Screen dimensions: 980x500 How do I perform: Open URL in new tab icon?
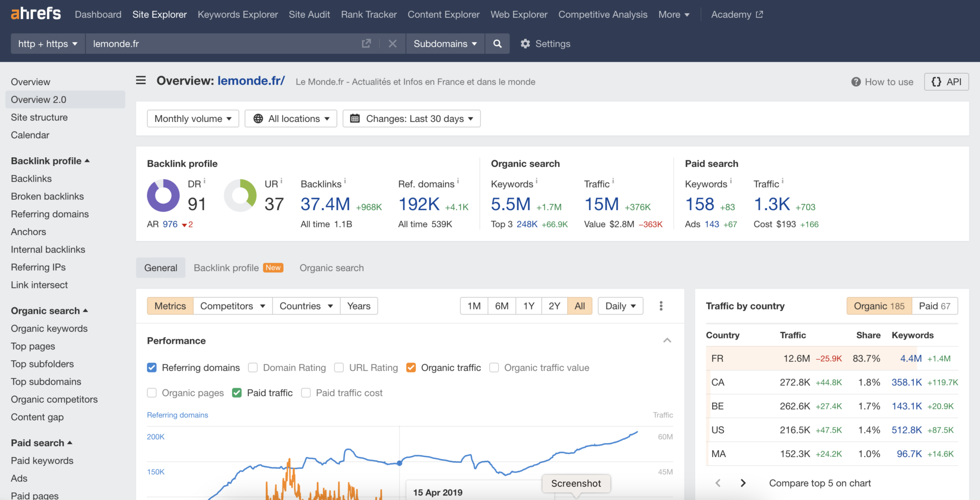(x=366, y=44)
